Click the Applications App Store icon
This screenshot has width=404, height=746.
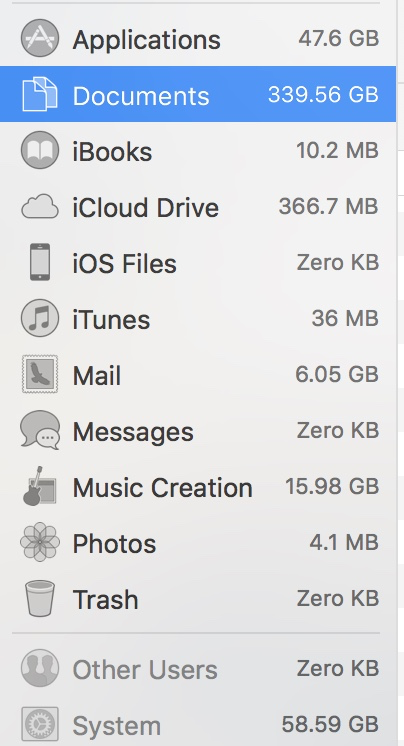tap(40, 38)
